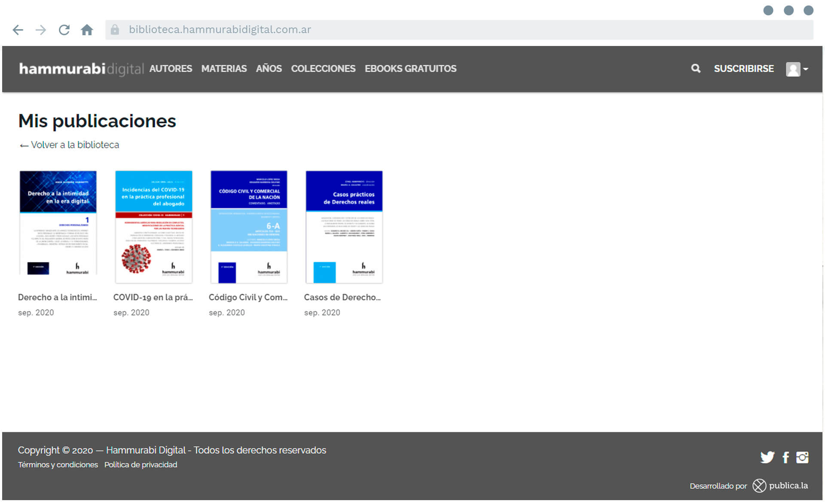The image size is (825, 504).
Task: Follow the Volver a la biblioteca link
Action: [69, 145]
